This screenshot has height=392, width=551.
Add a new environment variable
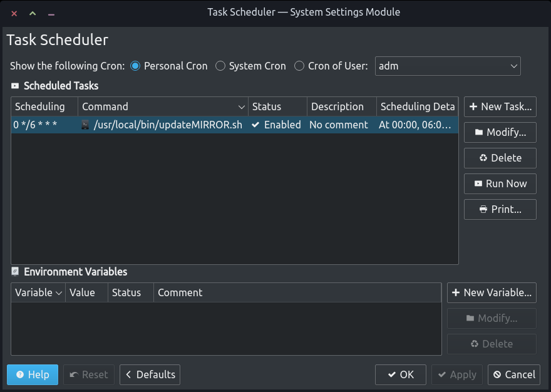tap(492, 292)
